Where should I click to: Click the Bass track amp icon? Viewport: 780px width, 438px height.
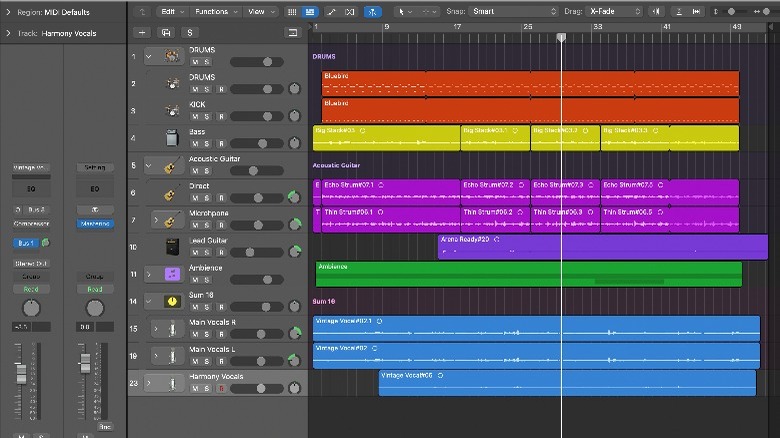tap(172, 137)
